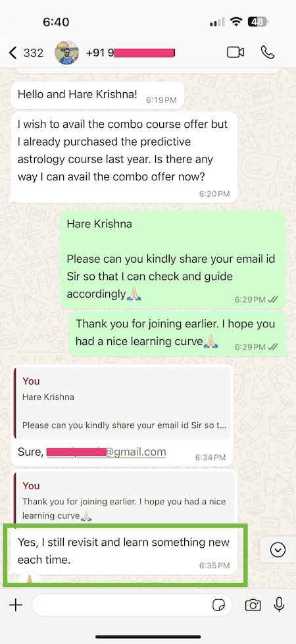Open the camera to take a photo
Image resolution: width=296 pixels, height=644 pixels.
(253, 605)
